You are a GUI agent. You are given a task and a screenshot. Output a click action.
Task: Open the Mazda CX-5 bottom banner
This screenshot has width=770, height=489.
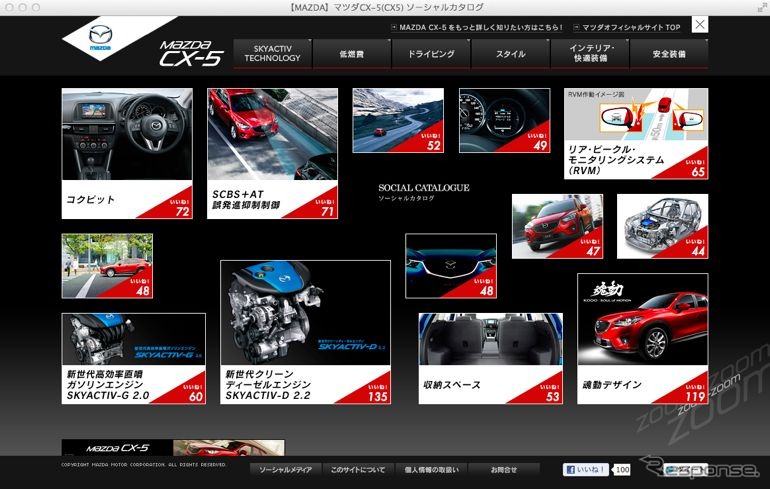tap(173, 448)
